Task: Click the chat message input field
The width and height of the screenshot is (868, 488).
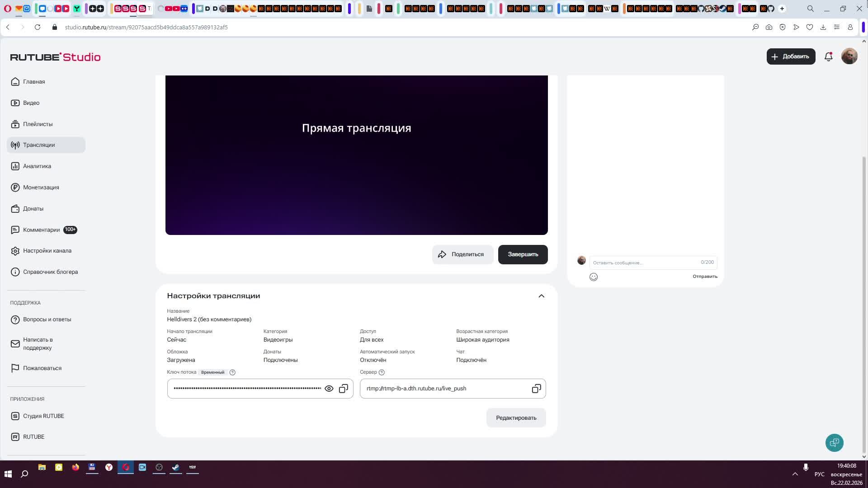Action: click(x=644, y=263)
